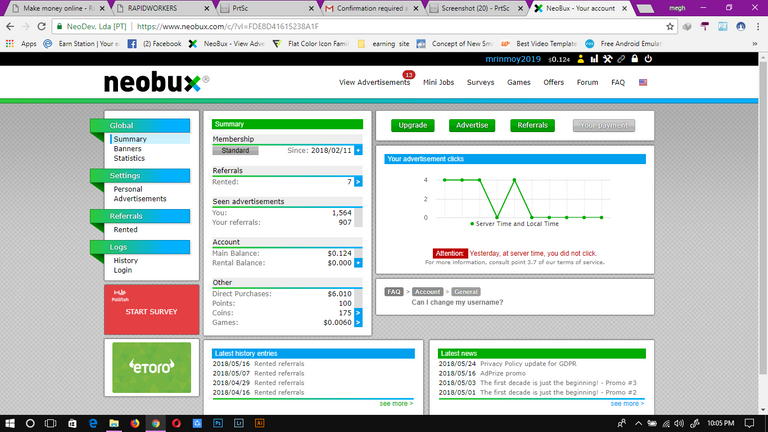Open Personal settings in sidebar
Viewport: 768px width, 432px height.
pos(128,189)
